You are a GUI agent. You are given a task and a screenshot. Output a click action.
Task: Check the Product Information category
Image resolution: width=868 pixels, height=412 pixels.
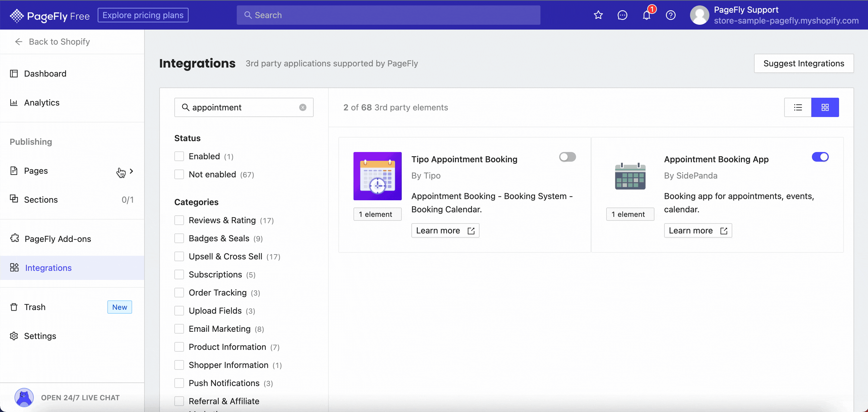[x=179, y=347]
